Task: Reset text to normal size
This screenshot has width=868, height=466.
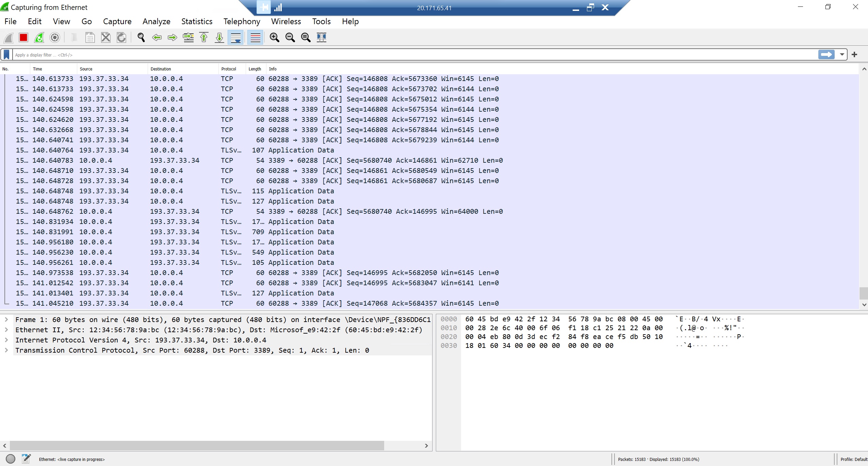Action: pos(306,37)
